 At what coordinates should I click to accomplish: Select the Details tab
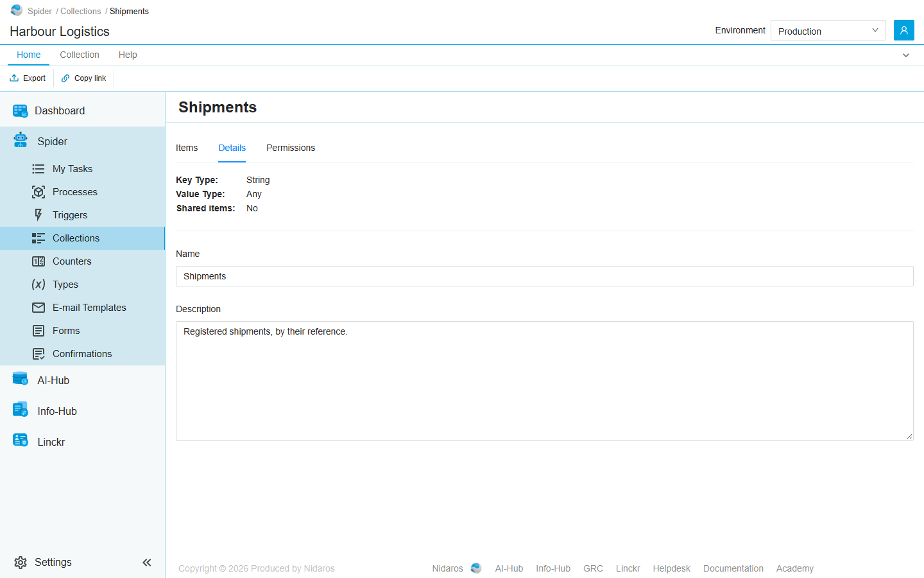pyautogui.click(x=232, y=148)
